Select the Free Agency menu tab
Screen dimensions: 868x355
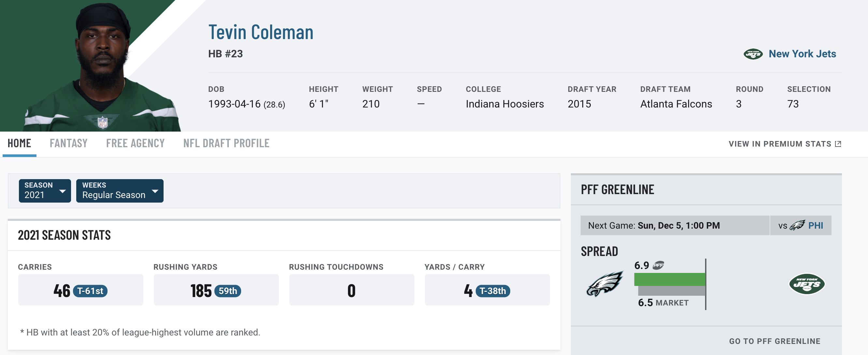point(136,143)
